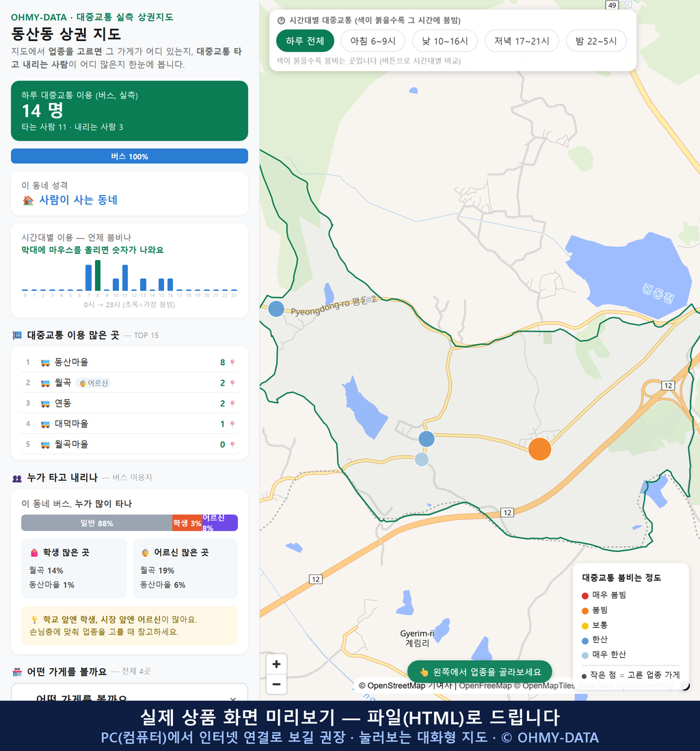
Task: Select the 월곡마을 stop name
Action: (x=71, y=445)
